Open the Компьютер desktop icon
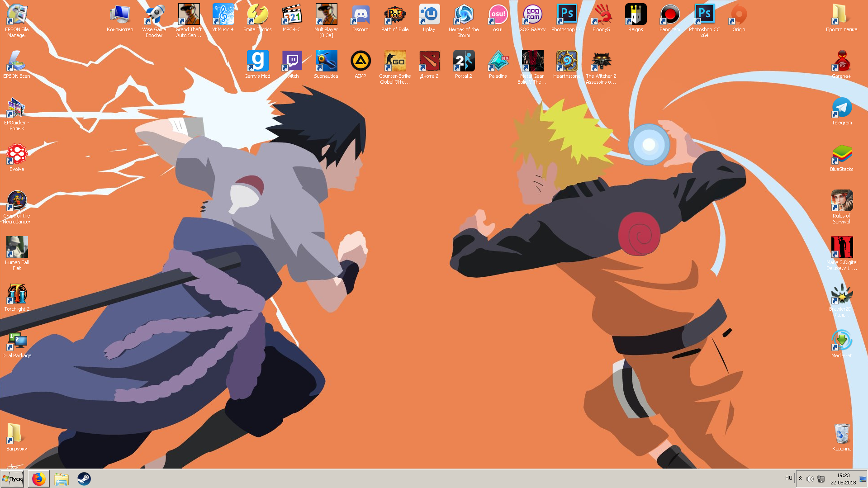Image resolution: width=868 pixels, height=488 pixels. click(x=120, y=18)
